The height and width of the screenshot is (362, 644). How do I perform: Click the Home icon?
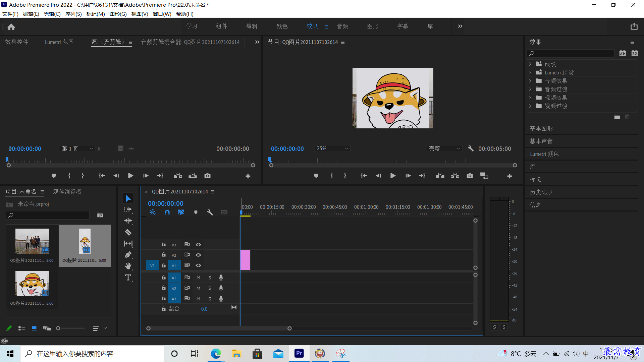tap(11, 27)
